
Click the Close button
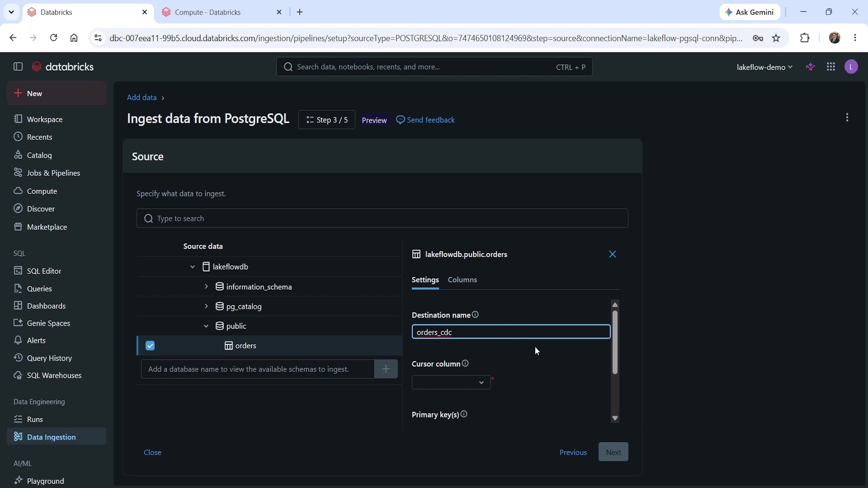point(152,452)
